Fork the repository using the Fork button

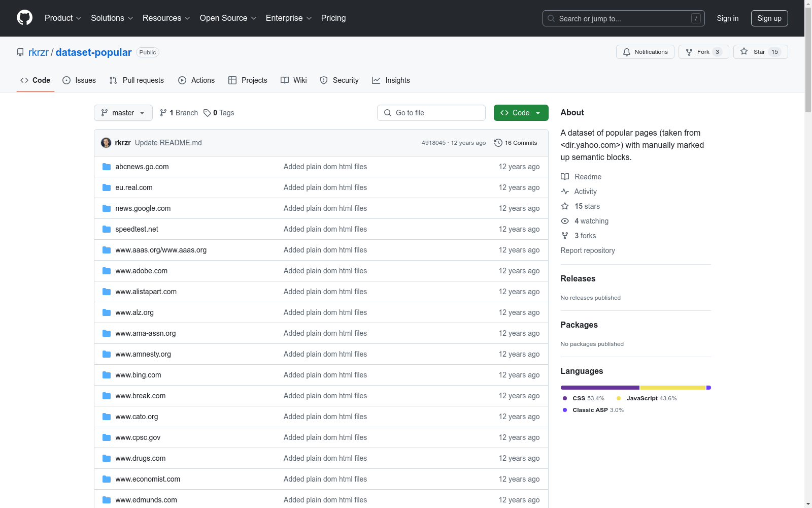(703, 52)
